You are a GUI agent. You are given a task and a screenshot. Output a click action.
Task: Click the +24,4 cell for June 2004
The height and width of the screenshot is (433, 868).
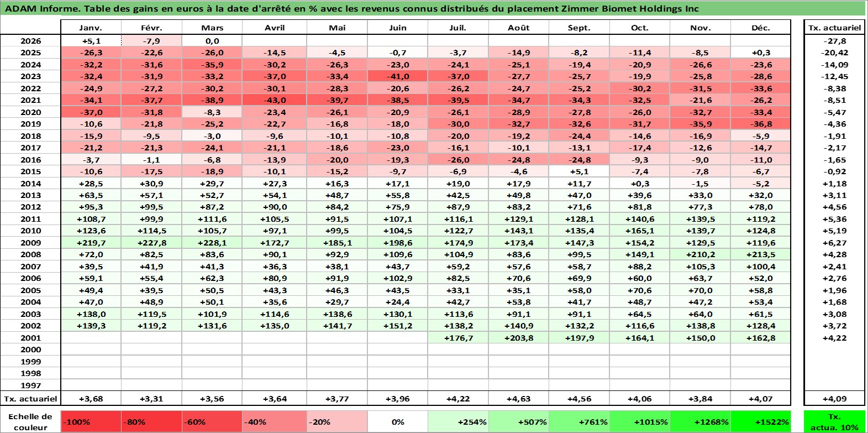(x=398, y=302)
